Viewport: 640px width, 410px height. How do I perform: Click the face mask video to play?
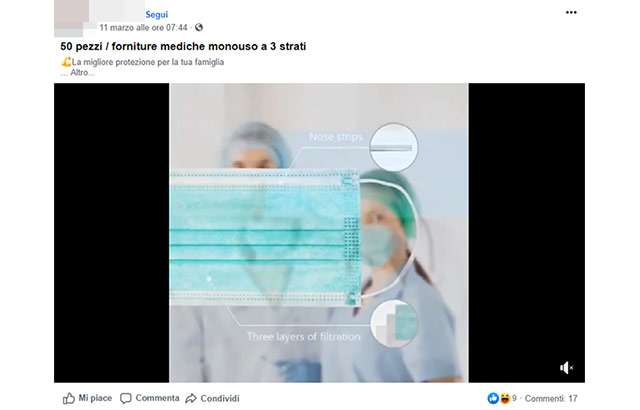319,233
